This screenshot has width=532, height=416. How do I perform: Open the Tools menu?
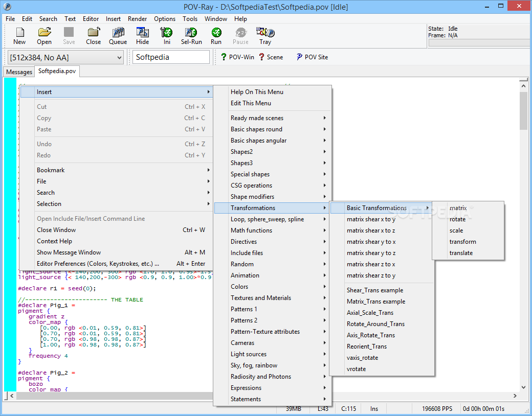pyautogui.click(x=190, y=19)
